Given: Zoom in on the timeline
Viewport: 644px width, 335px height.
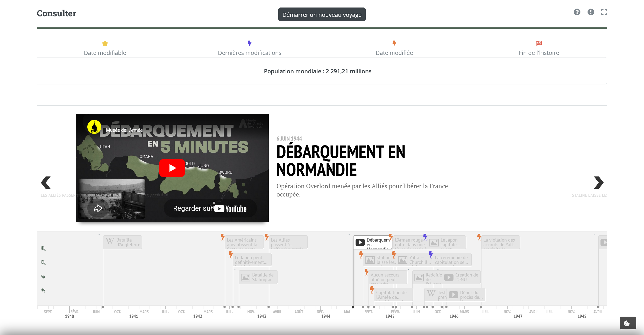Looking at the screenshot, I should 43,249.
